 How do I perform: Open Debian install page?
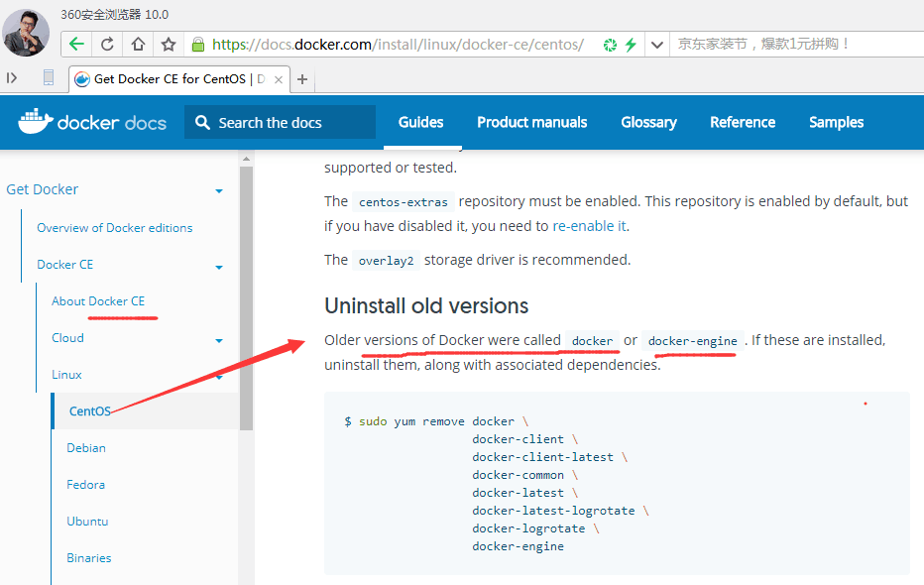coord(86,448)
